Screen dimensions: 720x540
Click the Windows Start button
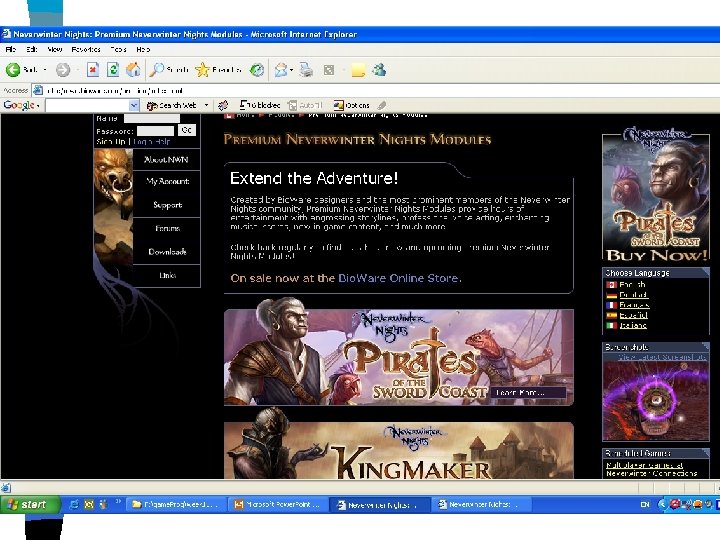coord(30,505)
